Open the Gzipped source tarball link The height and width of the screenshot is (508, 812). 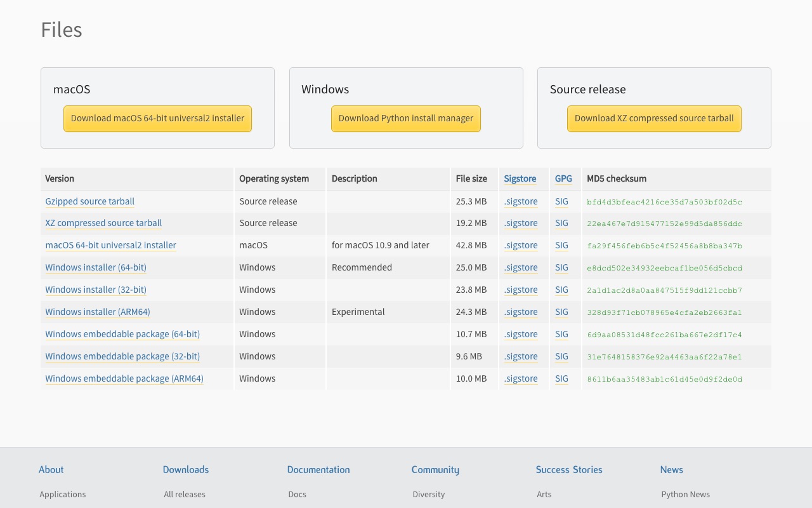[x=90, y=201]
